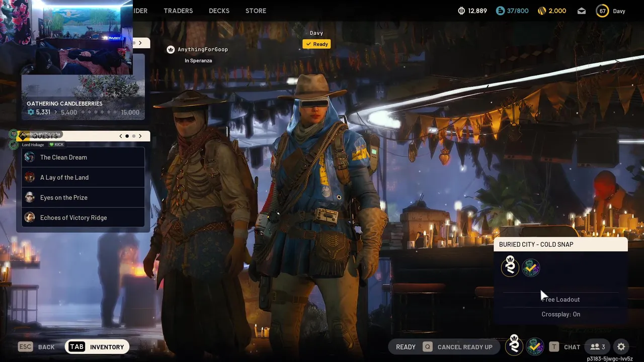
Task: Click the T key icon
Action: 554,347
